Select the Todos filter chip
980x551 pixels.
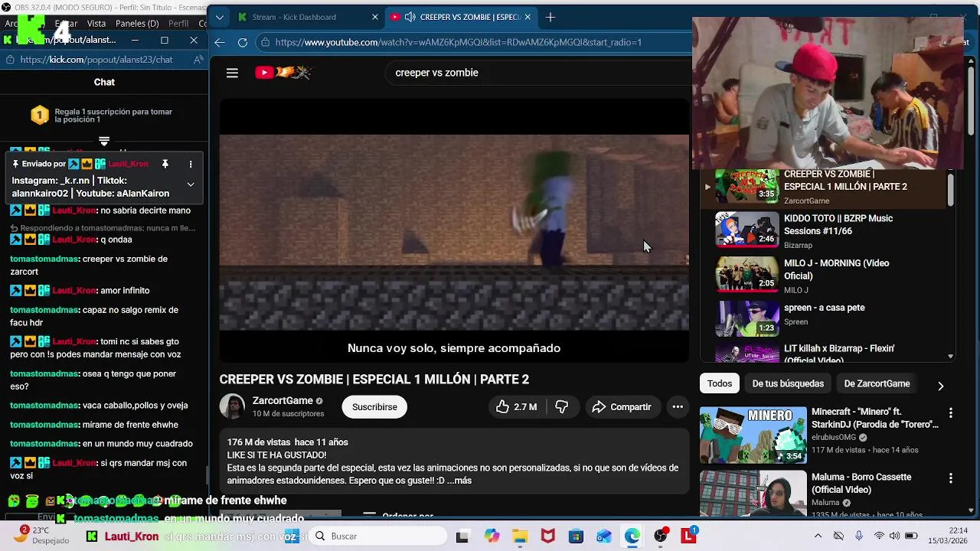click(720, 383)
